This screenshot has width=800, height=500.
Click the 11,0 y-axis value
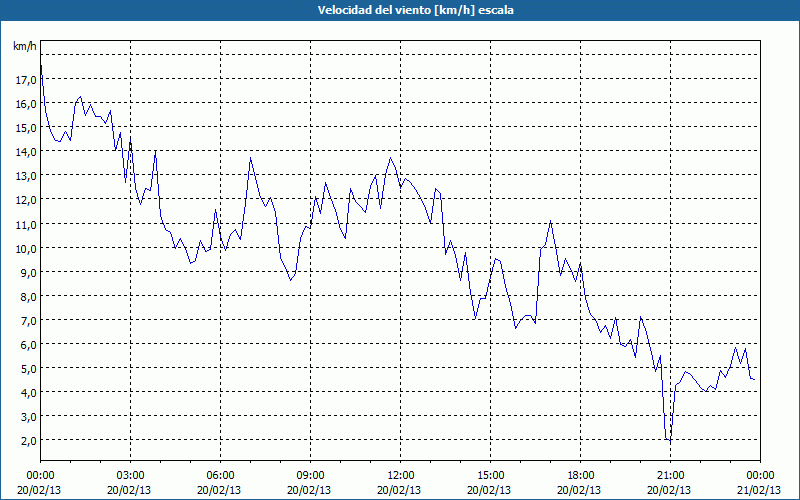(26, 224)
